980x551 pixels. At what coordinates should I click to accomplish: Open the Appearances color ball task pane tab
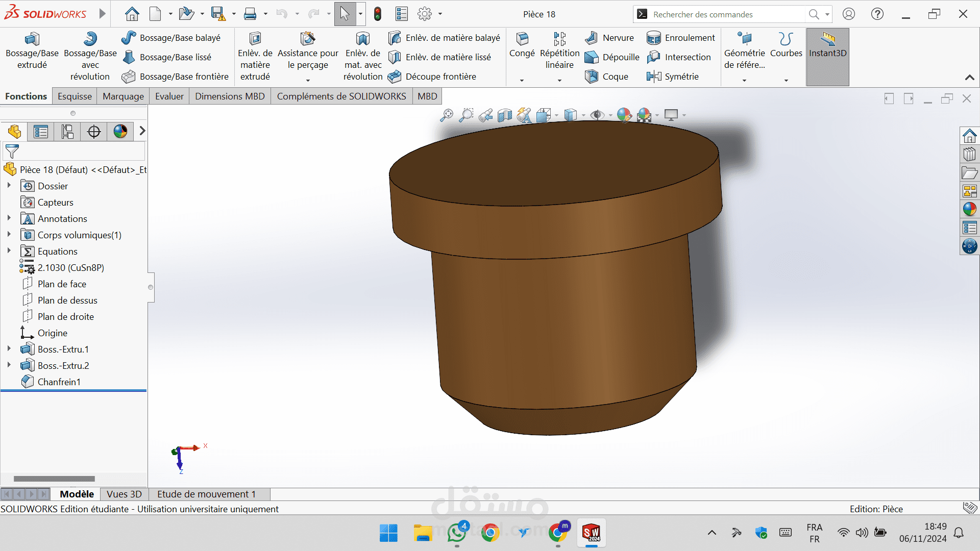[x=969, y=209]
